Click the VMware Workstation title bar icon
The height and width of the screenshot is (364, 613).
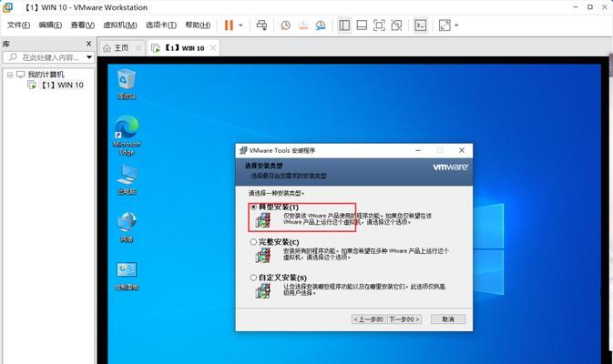click(x=7, y=7)
